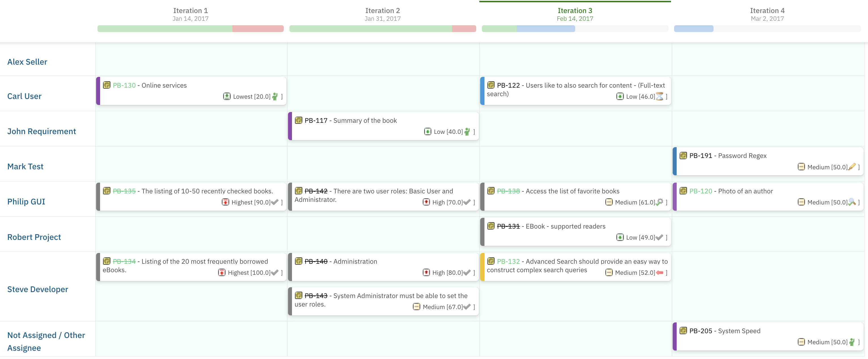
Task: Click the Lowest priority icon on PB-130
Action: click(x=227, y=96)
